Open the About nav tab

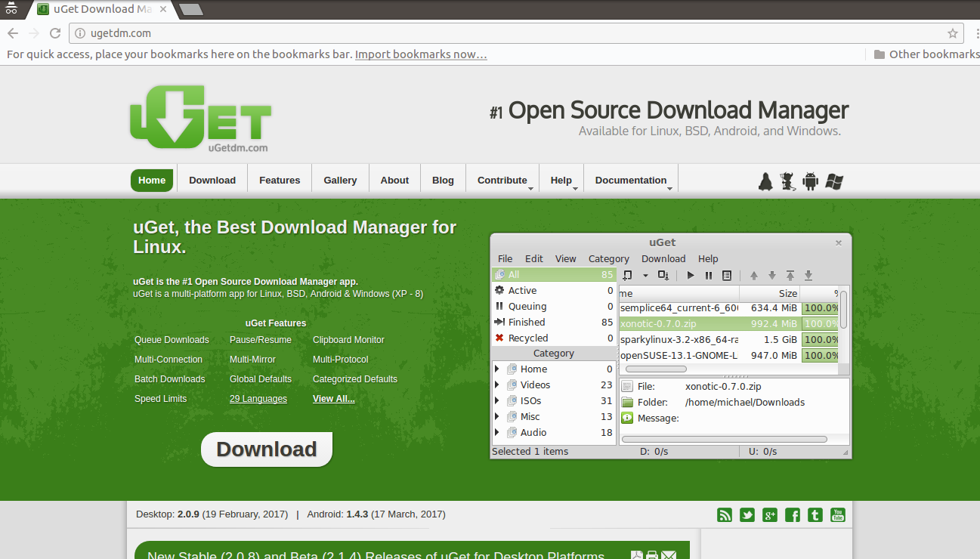(394, 181)
